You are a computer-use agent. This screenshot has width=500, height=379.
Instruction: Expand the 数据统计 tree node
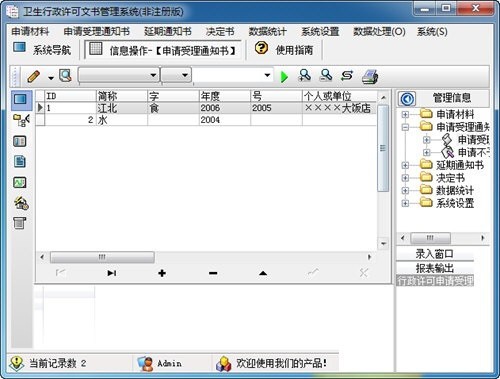pyautogui.click(x=405, y=190)
